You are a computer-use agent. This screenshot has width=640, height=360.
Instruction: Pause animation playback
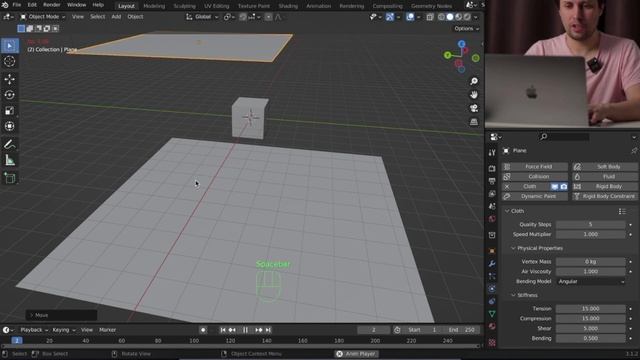tap(245, 330)
